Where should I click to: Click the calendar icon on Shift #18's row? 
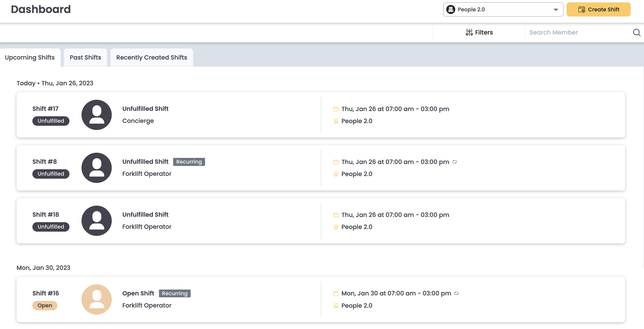coord(336,215)
